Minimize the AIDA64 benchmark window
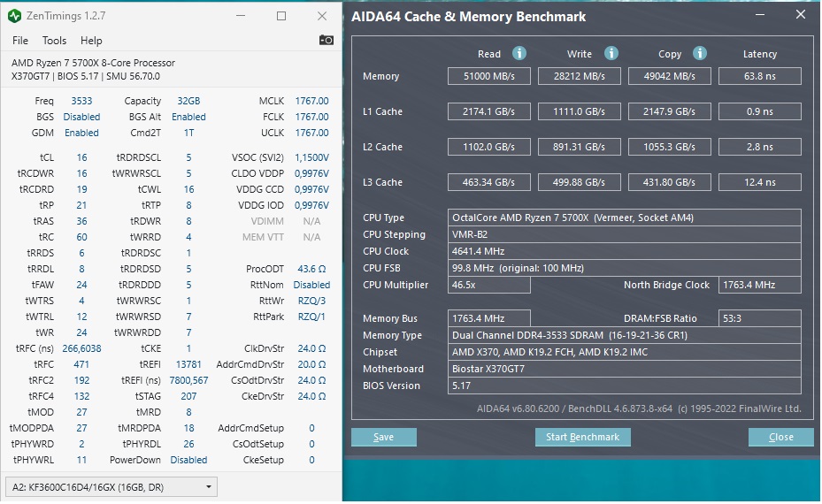 [760, 15]
